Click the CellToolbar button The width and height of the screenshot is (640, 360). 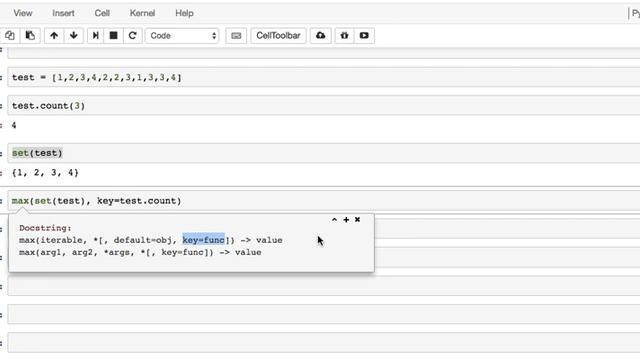278,36
